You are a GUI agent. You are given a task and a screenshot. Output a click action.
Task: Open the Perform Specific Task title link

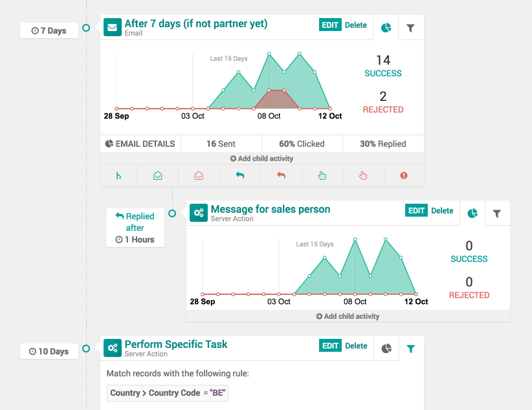(176, 344)
